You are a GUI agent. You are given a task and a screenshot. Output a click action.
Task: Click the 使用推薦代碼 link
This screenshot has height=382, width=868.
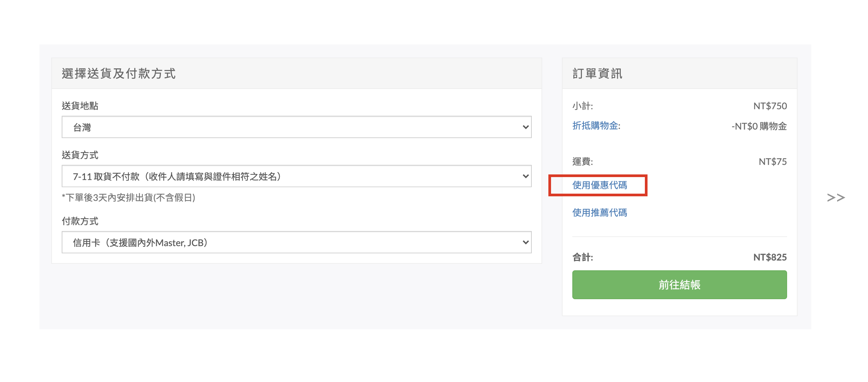coord(599,213)
